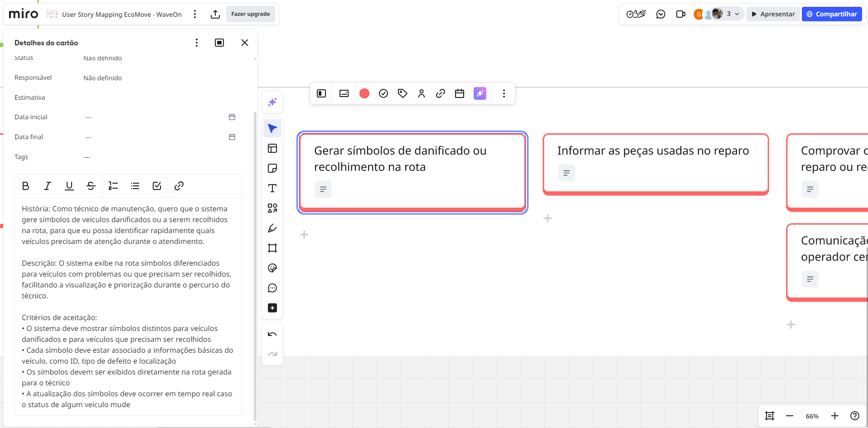Screen dimensions: 868x428
Task: Click the Fazer upgrade button
Action: [250, 14]
